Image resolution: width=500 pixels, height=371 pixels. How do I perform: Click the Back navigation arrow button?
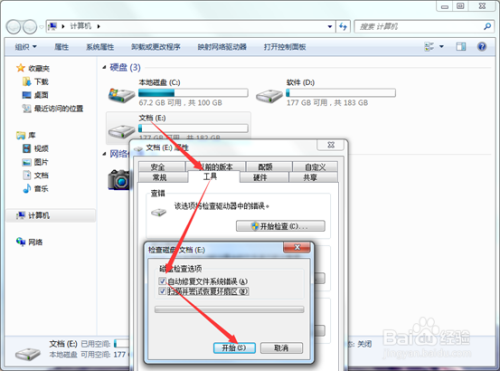tap(14, 27)
